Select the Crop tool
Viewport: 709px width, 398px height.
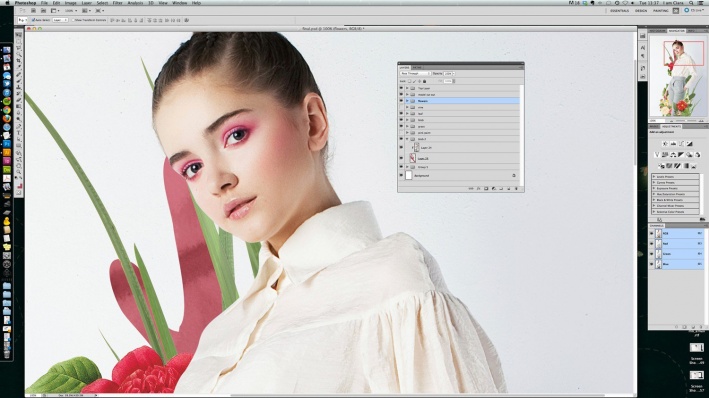[19, 60]
